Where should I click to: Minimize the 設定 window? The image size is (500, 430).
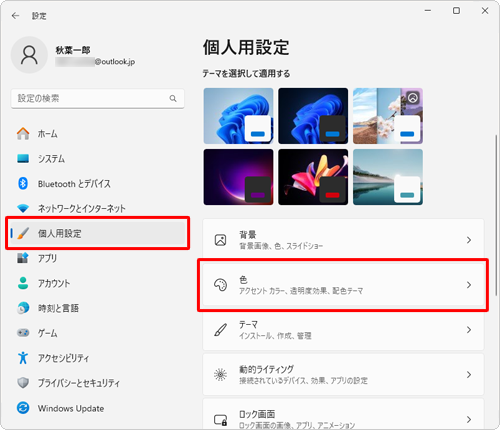(428, 11)
